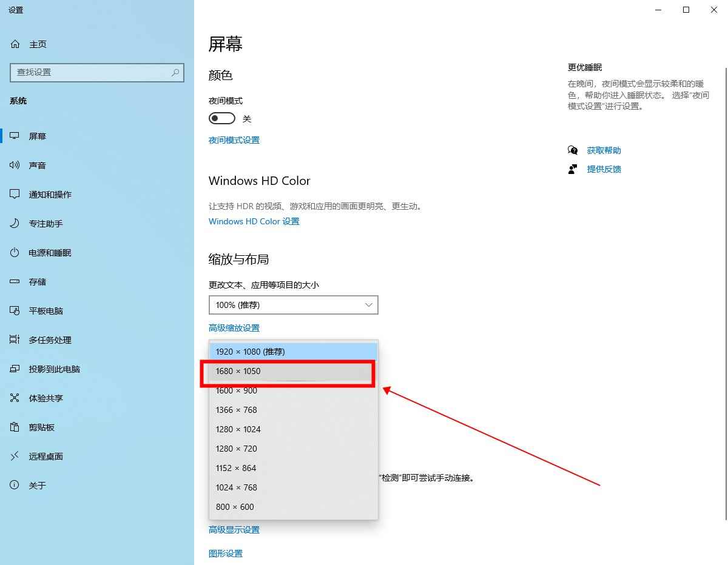The width and height of the screenshot is (728, 565).
Task: Open 夜间模式设置 link
Action: 234,140
